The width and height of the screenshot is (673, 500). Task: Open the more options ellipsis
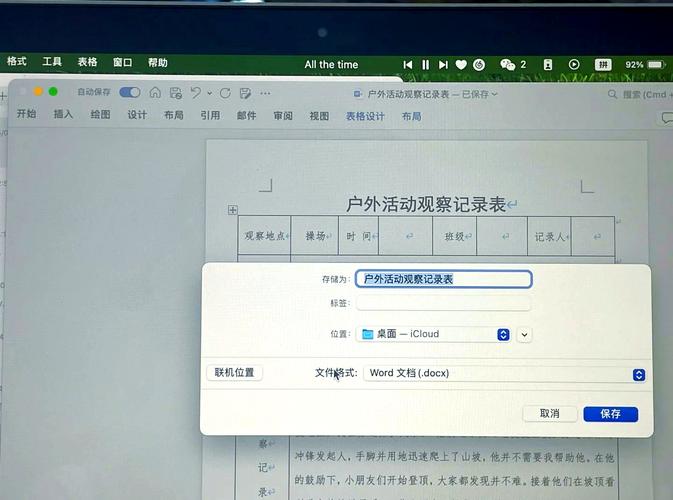pos(265,93)
